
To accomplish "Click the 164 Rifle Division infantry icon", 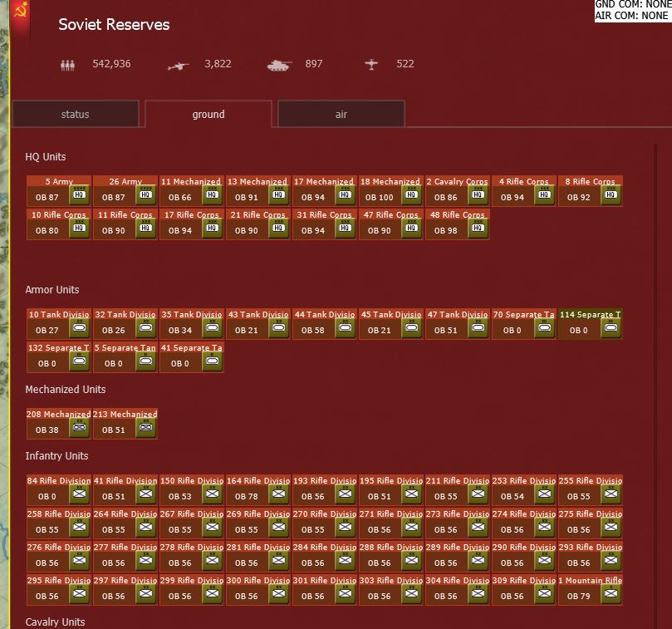I will [x=278, y=494].
